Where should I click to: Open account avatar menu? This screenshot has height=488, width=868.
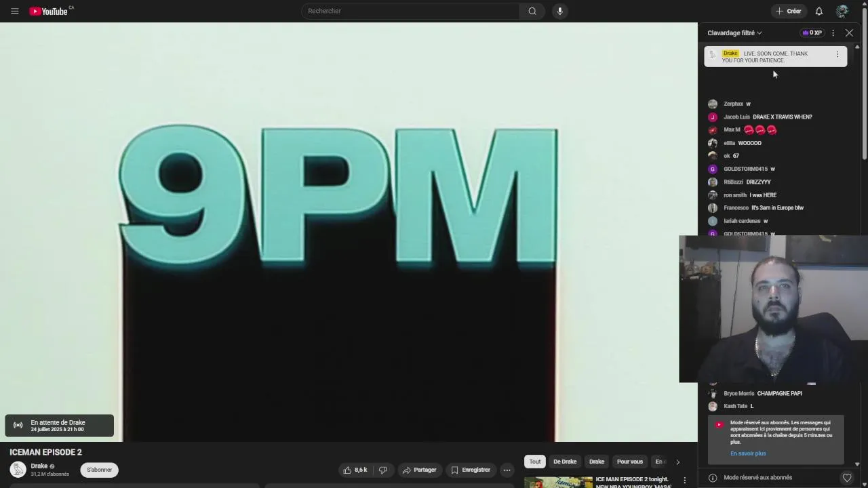tap(842, 11)
